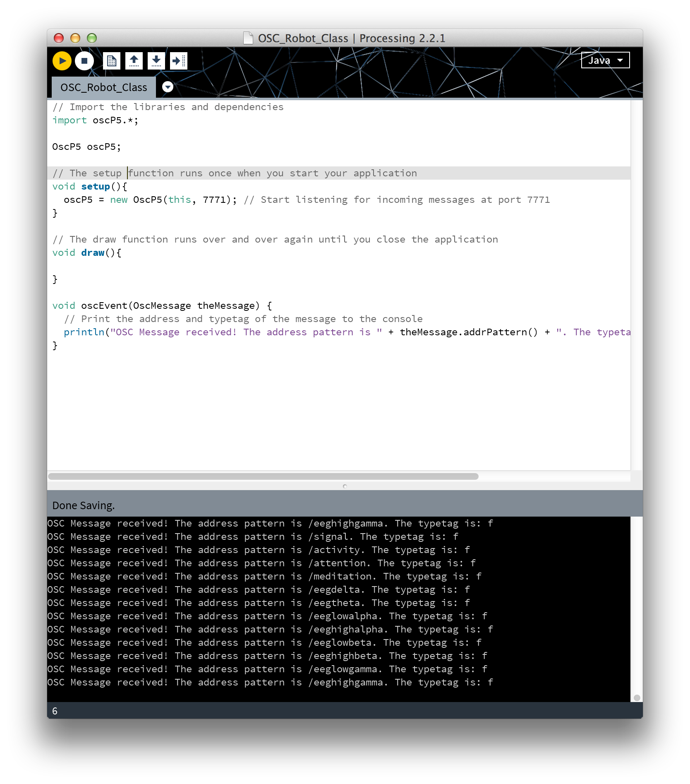
Task: Select the OSC_Robot_Class tab
Action: tap(104, 87)
